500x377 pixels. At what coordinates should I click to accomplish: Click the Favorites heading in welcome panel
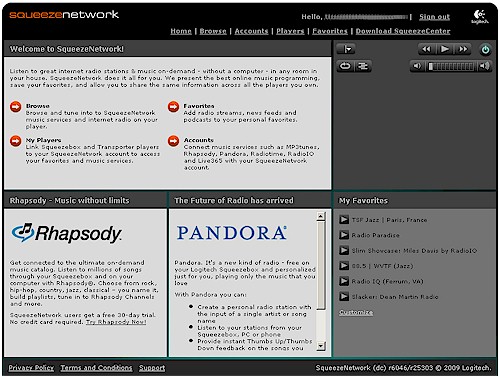click(x=199, y=106)
